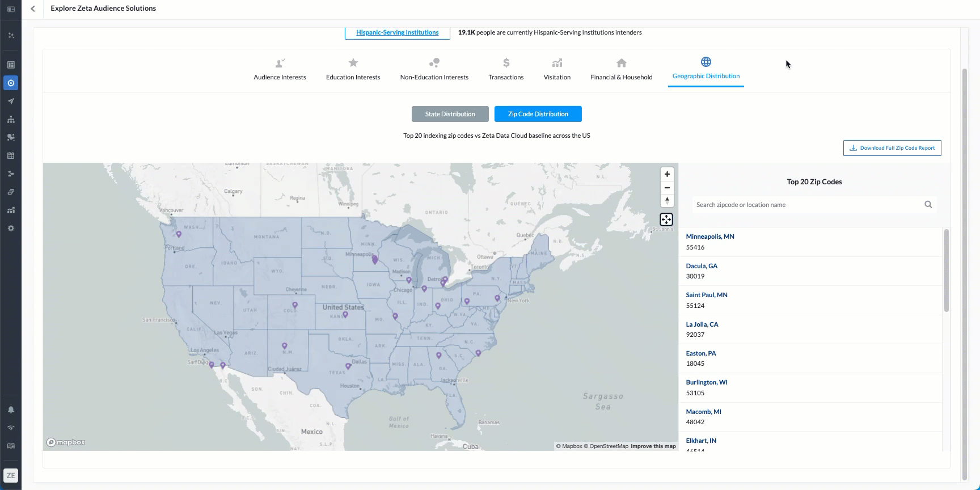Reset map compass bearing
Screen dimensions: 980x490
coord(667,201)
